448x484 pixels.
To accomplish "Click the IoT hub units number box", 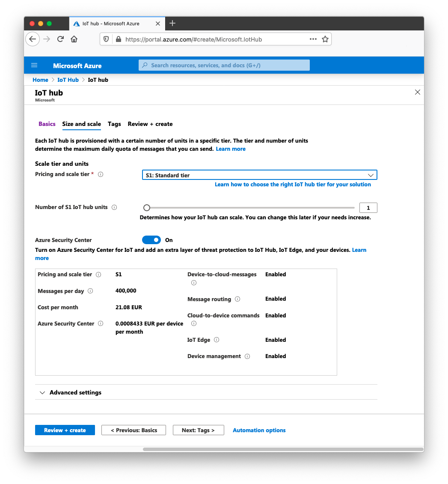I will click(x=368, y=208).
